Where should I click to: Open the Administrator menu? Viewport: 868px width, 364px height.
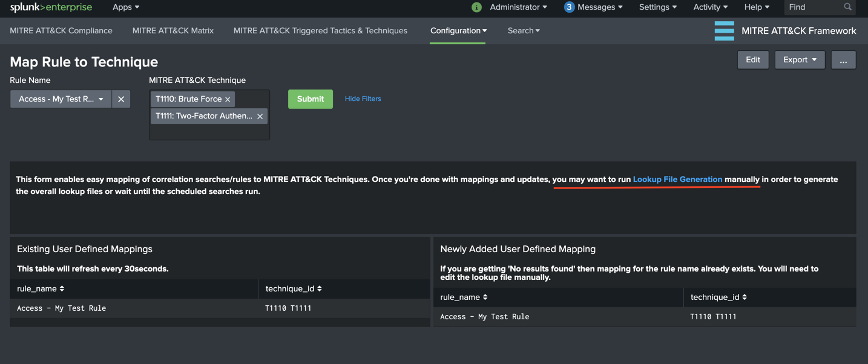518,7
